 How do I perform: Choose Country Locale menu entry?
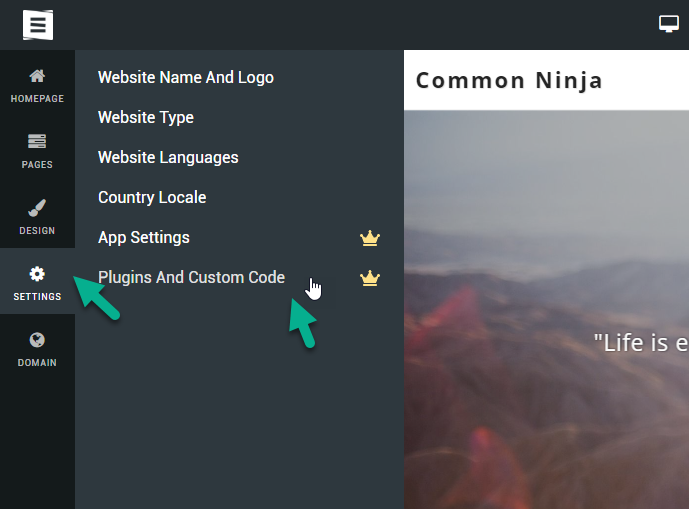pos(152,197)
